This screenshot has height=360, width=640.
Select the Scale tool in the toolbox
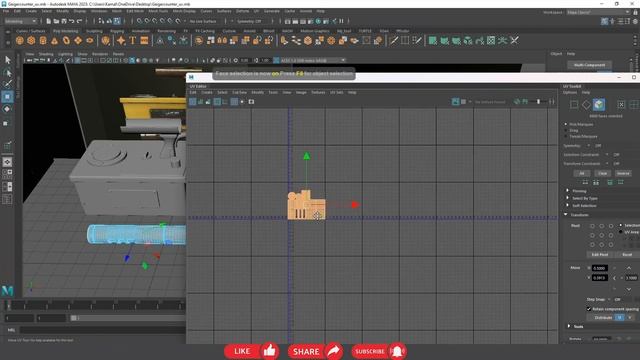pyautogui.click(x=7, y=122)
